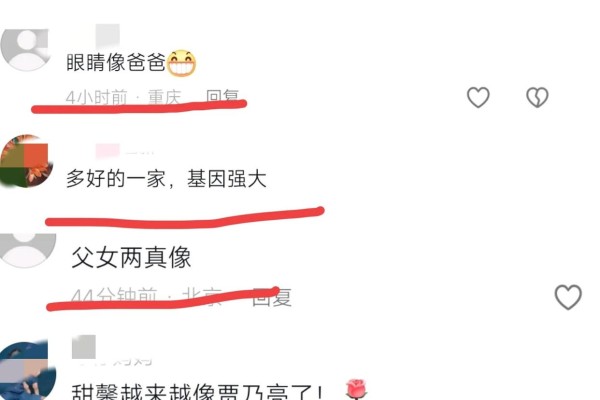This screenshot has width=600, height=400.
Task: Like the comment "父女两真像" with the heart
Action: click(x=568, y=297)
